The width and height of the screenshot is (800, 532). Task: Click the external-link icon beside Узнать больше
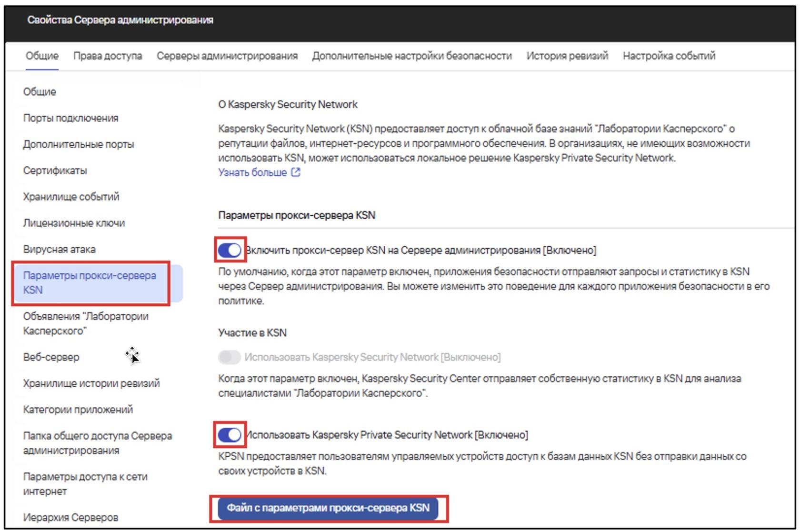click(x=296, y=172)
